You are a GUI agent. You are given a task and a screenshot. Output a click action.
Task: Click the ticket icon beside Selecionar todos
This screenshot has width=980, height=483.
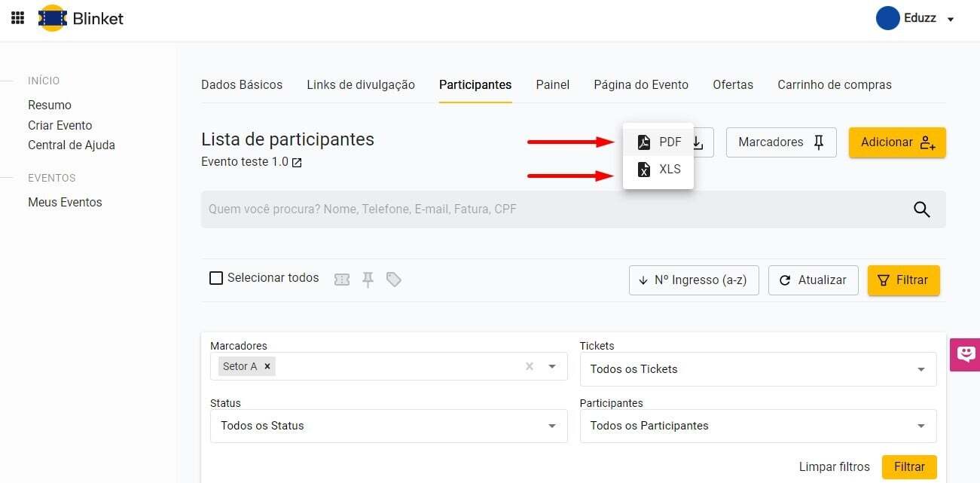click(x=342, y=280)
